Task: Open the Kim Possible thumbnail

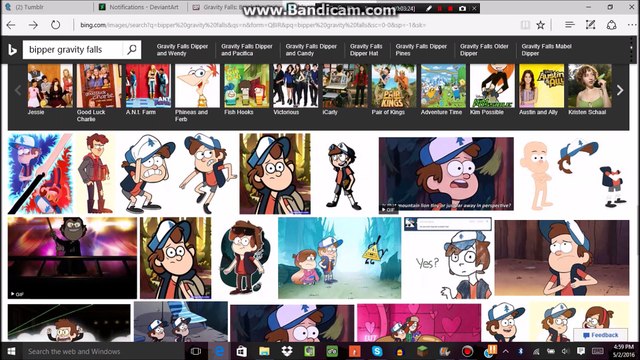Action: pos(492,86)
